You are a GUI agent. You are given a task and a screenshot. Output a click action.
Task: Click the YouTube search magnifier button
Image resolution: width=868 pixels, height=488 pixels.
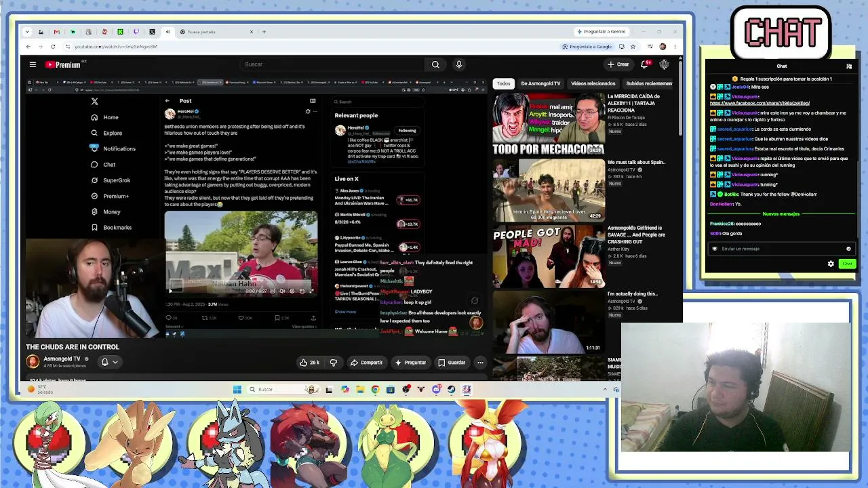coord(435,64)
